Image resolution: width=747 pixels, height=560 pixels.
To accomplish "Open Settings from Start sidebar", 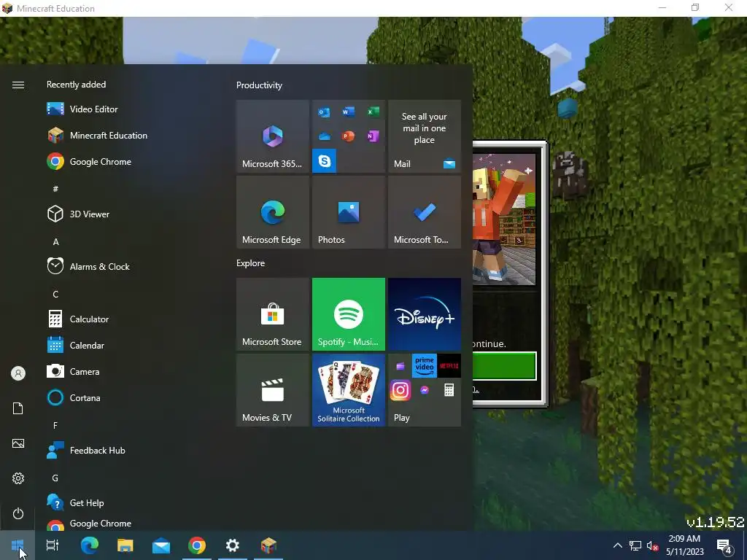I will click(x=18, y=478).
